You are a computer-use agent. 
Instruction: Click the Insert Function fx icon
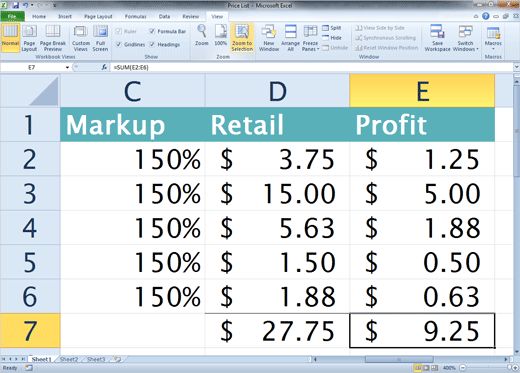[x=104, y=67]
